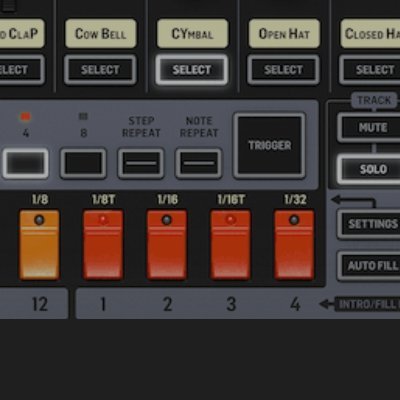The image size is (400, 400).
Task: Activate the 1/32 step key
Action: (x=294, y=245)
